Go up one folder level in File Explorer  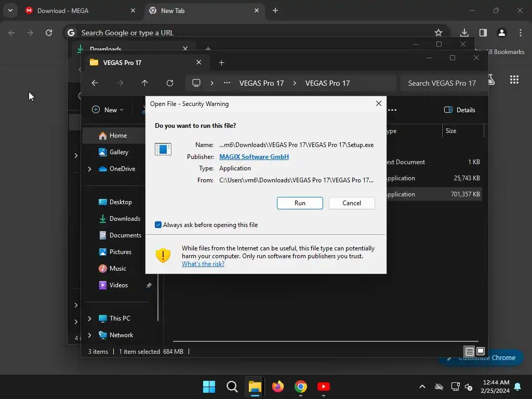[144, 83]
